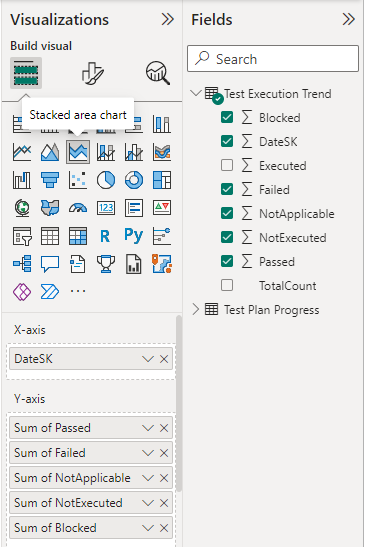Viewport: 365px width, 548px height.
Task: Select the Treemap visual
Action: tap(162, 180)
